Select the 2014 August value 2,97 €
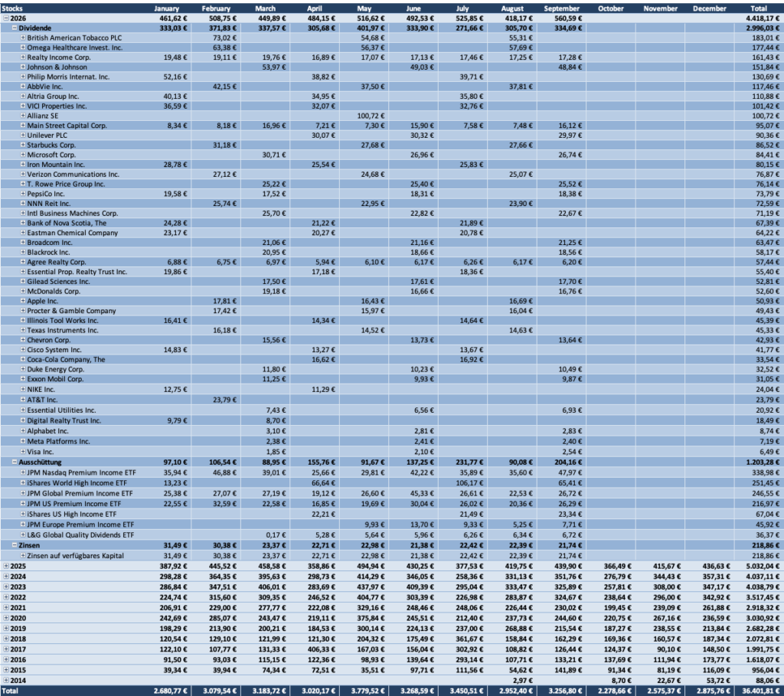The width and height of the screenshot is (784, 696). 522,680
